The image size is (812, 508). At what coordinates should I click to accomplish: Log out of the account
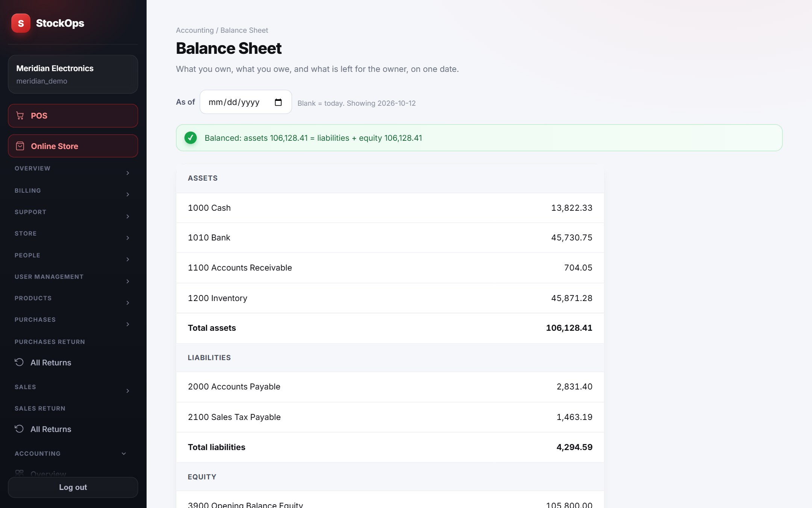coord(73,487)
